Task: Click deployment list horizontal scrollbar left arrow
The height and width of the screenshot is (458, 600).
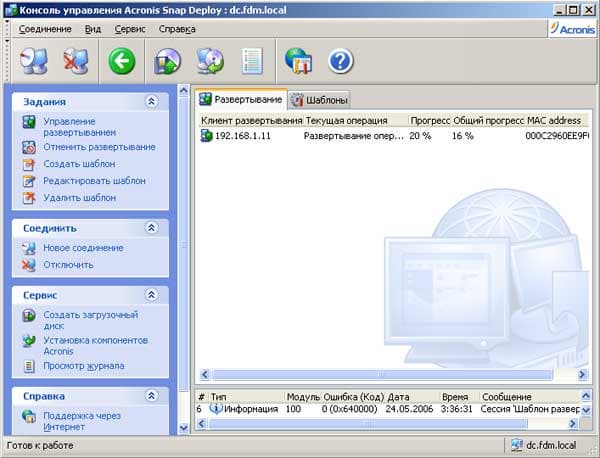Action: click(x=205, y=374)
